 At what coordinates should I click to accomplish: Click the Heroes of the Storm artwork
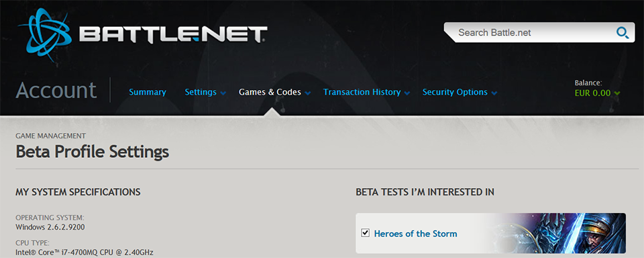(559, 233)
